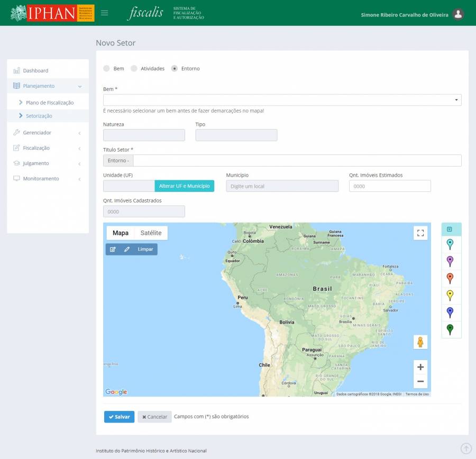Screen dimensions: 476x459
Task: Click the Salvar button
Action: pos(119,417)
